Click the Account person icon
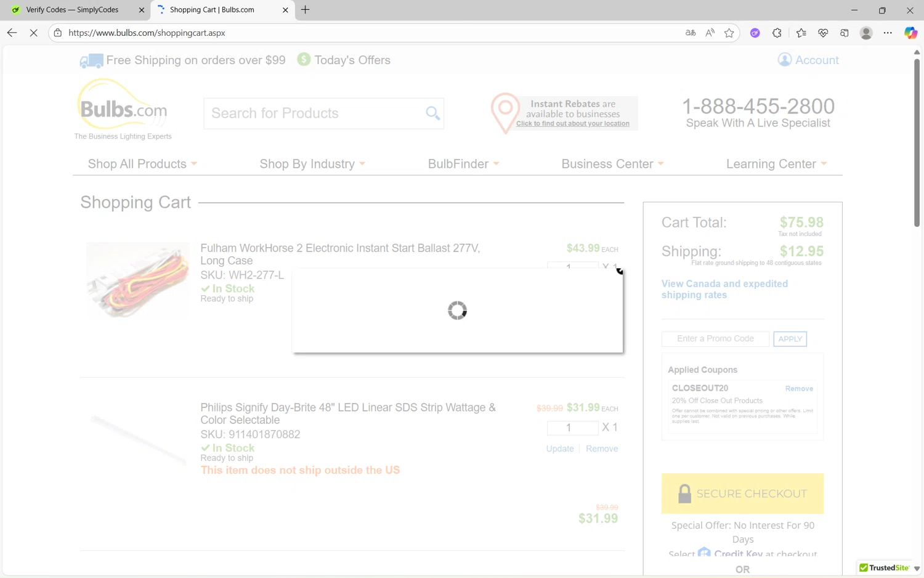This screenshot has height=578, width=924. pyautogui.click(x=784, y=59)
